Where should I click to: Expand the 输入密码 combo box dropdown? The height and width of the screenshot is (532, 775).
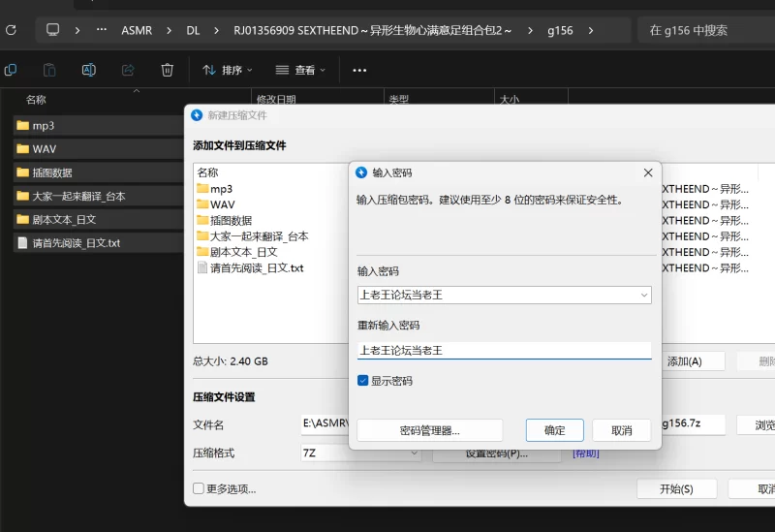(644, 295)
